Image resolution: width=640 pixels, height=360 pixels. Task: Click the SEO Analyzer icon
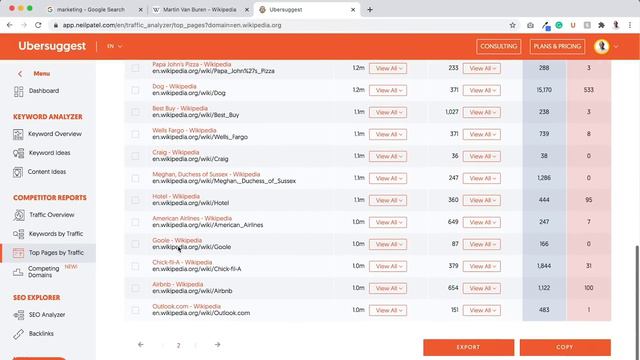click(x=18, y=315)
